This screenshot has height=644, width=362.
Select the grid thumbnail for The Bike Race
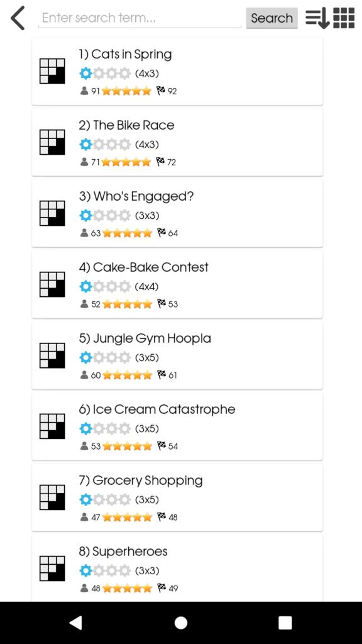coord(52,142)
